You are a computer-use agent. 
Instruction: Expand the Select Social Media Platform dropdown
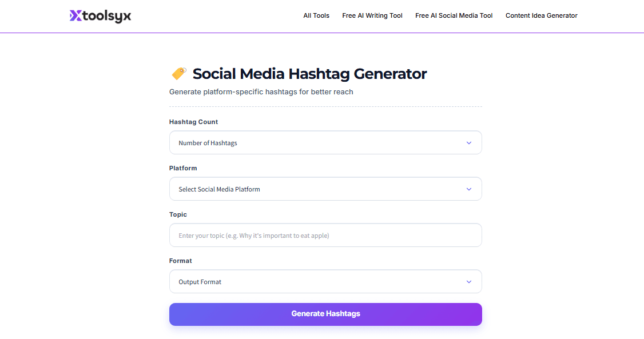pyautogui.click(x=325, y=189)
